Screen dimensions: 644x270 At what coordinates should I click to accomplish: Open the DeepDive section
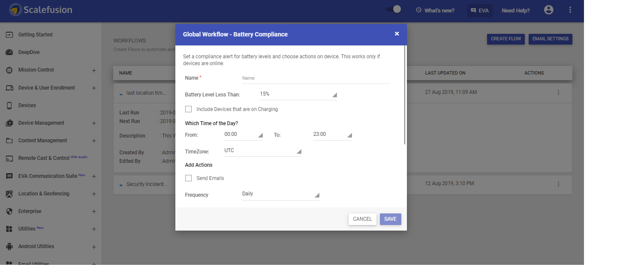(x=29, y=52)
